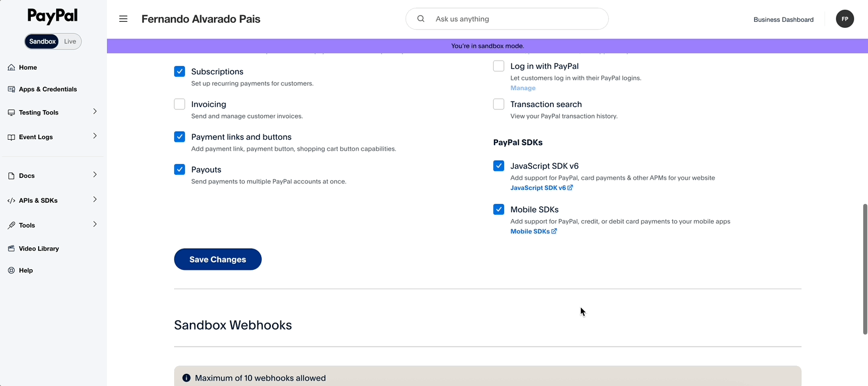
Task: Click the page vertical scrollbar
Action: pyautogui.click(x=865, y=269)
